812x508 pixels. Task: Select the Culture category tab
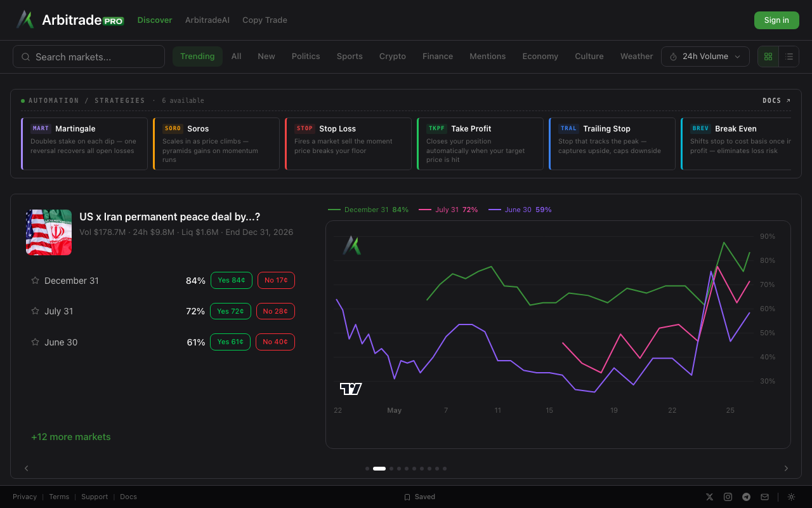coord(589,57)
